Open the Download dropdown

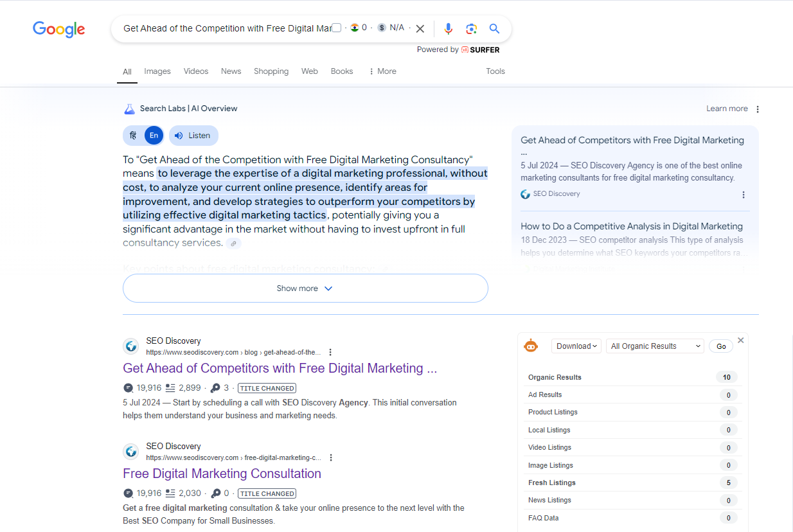[576, 346]
